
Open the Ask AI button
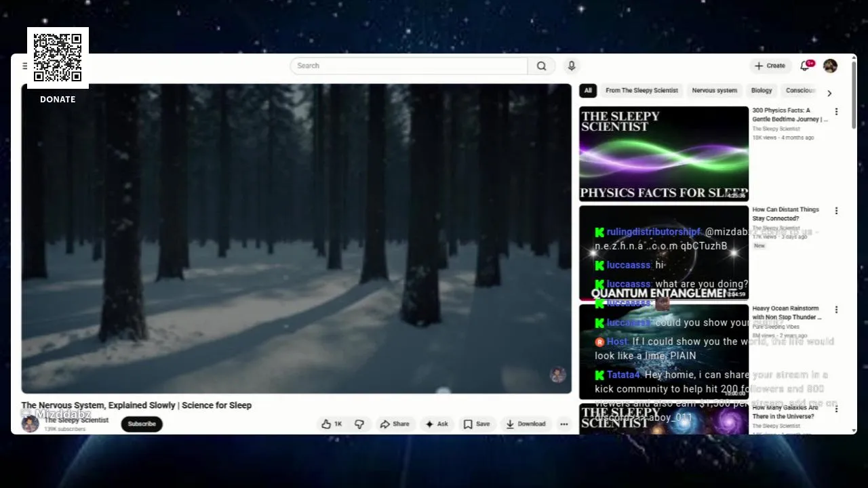pyautogui.click(x=436, y=424)
